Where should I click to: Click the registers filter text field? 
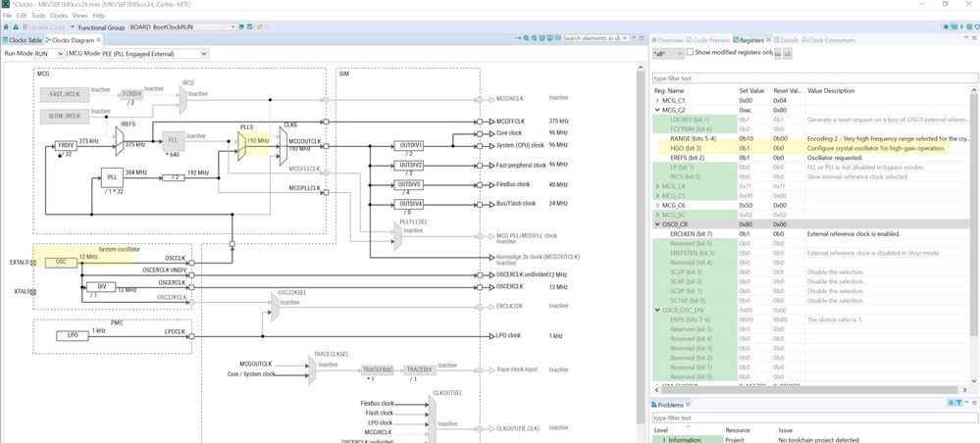815,78
